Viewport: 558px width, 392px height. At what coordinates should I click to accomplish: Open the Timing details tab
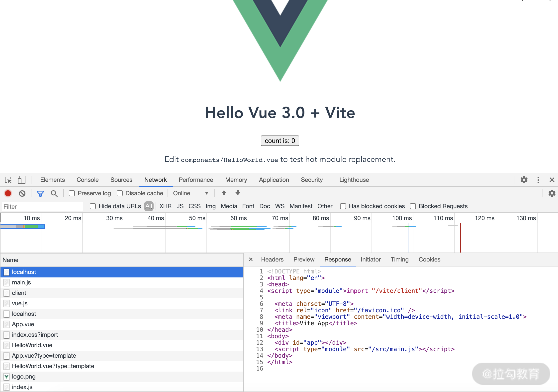pyautogui.click(x=399, y=260)
